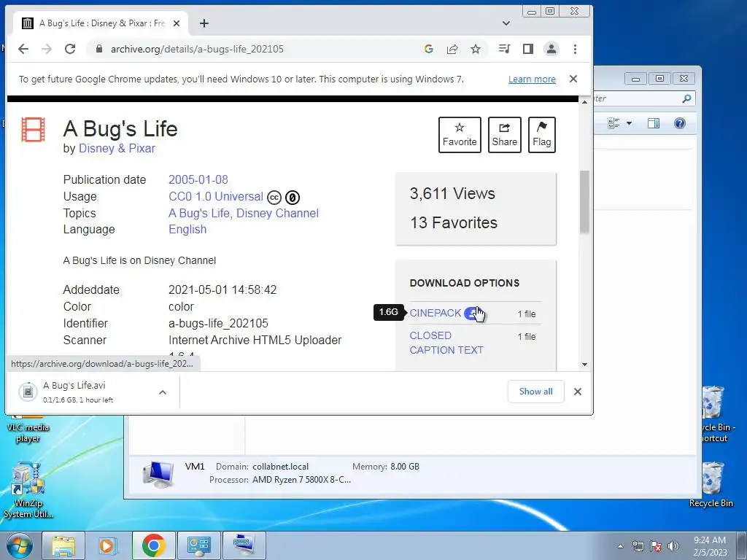
Task: Open Recycle Bin - Shortcut desktop icon
Action: pyautogui.click(x=717, y=414)
